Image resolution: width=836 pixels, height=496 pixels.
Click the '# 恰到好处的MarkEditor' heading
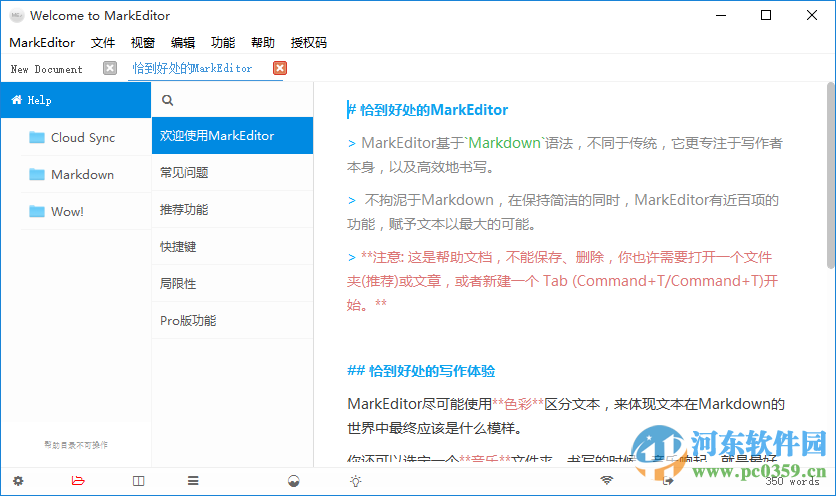[x=428, y=110]
